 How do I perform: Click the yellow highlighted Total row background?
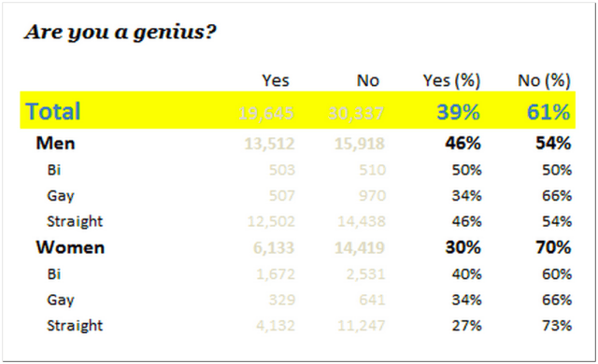click(x=297, y=110)
